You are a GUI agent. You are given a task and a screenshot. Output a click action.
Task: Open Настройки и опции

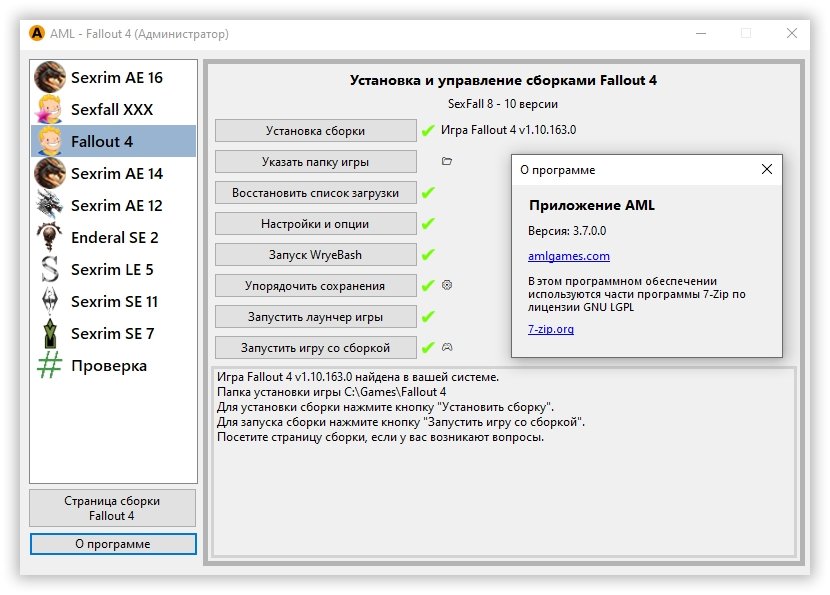(315, 224)
